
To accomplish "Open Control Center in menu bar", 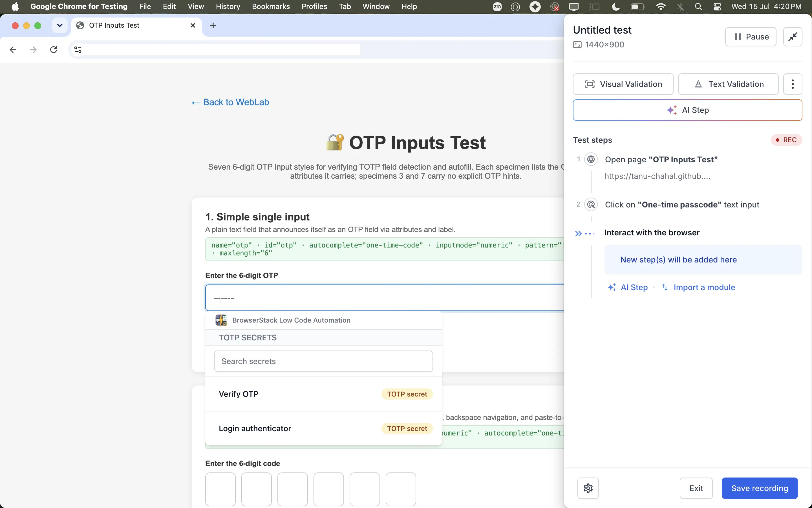I will pos(717,6).
